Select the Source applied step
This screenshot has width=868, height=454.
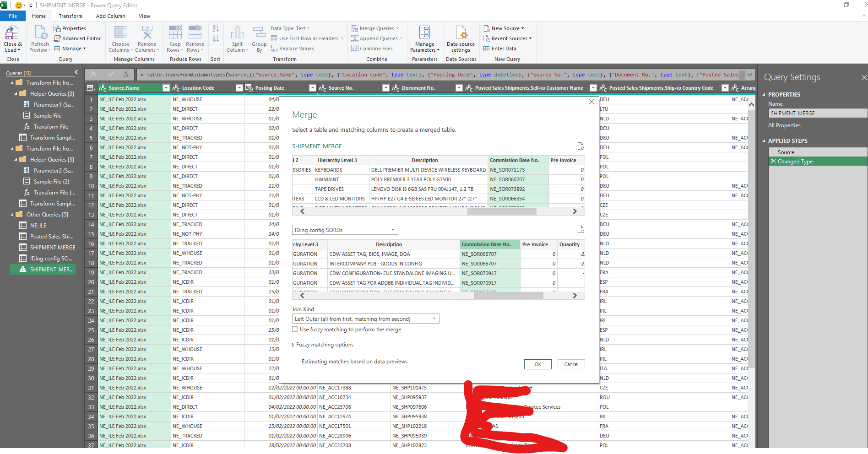[818, 152]
